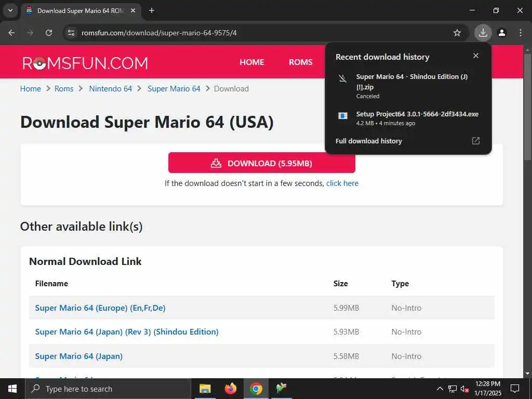The width and height of the screenshot is (532, 399).
Task: Click the canceled download icon
Action: click(x=343, y=79)
